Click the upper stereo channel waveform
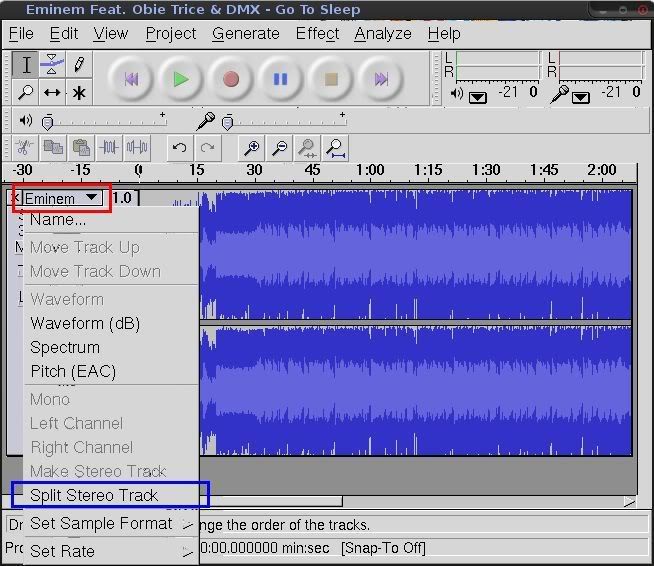 coord(415,255)
